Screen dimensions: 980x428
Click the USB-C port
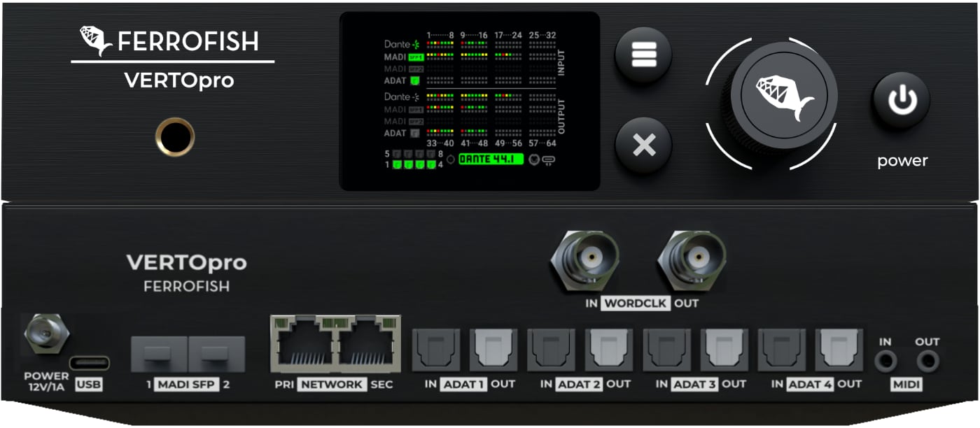pyautogui.click(x=89, y=364)
